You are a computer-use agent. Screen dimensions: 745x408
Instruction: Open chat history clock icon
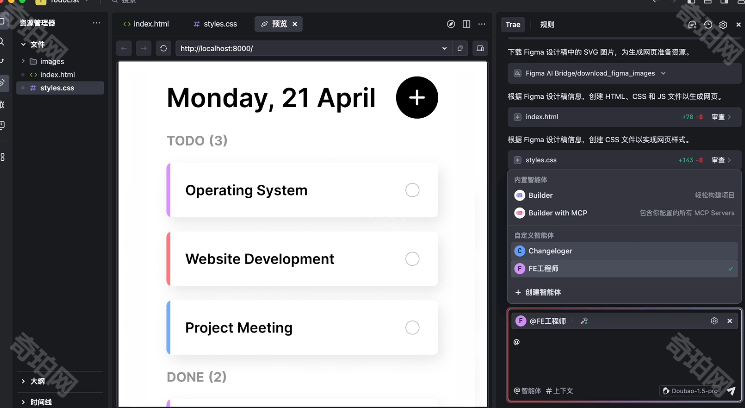(708, 23)
